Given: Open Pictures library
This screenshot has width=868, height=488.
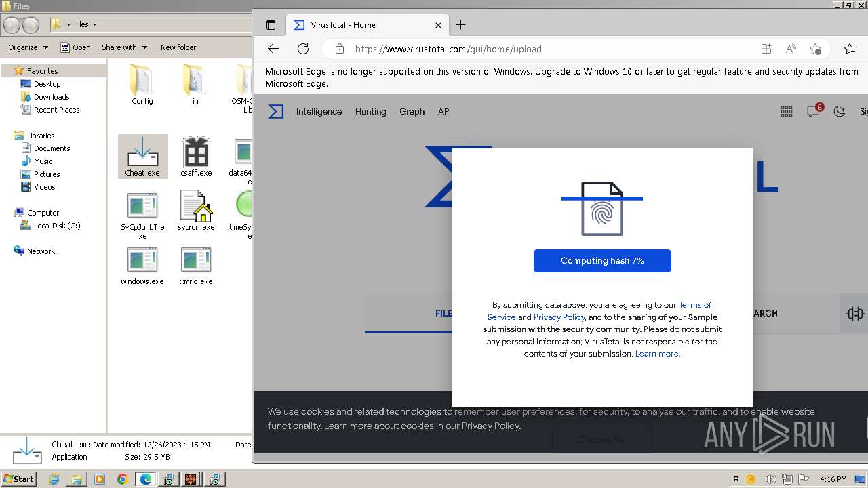Looking at the screenshot, I should (x=47, y=174).
